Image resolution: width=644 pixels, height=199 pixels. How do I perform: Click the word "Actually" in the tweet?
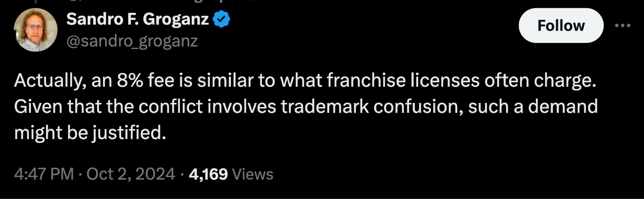[49, 80]
